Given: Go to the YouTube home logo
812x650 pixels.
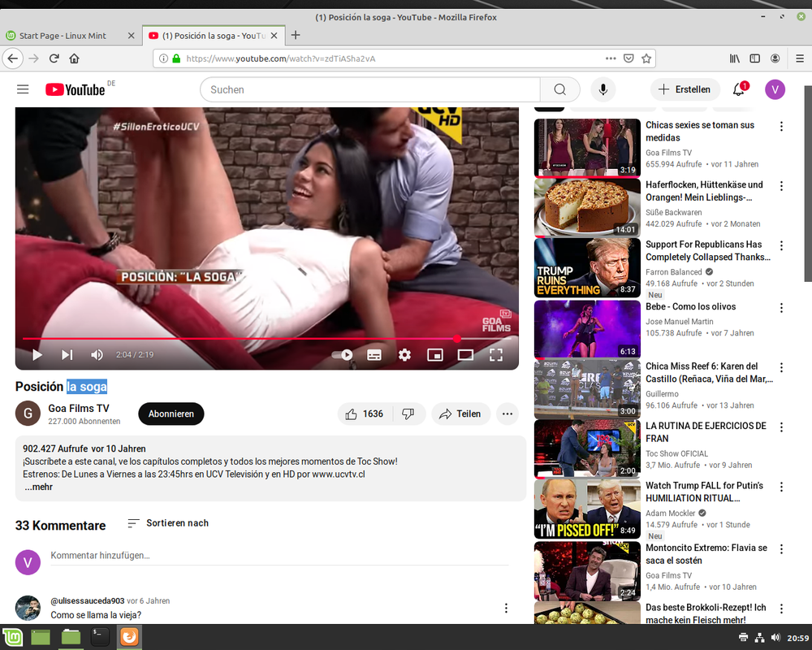Looking at the screenshot, I should [x=75, y=89].
